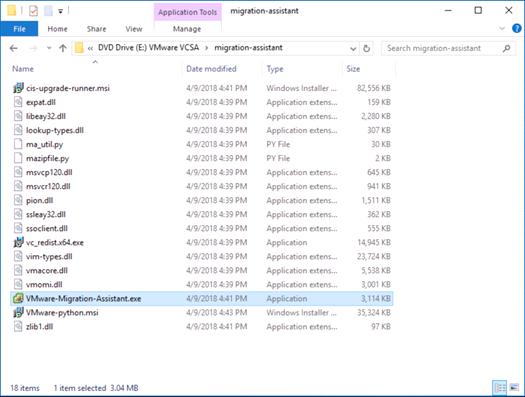
Task: Click the 97 KB size cell
Action: 381,327
